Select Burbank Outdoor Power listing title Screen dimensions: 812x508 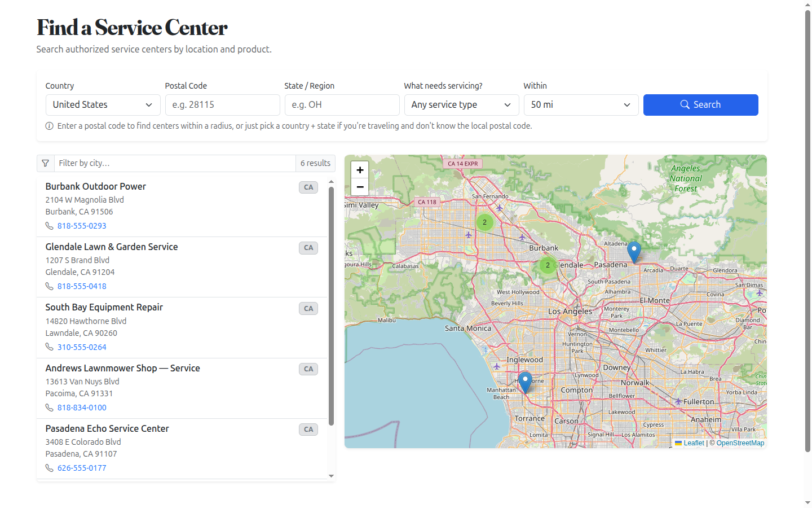click(96, 186)
